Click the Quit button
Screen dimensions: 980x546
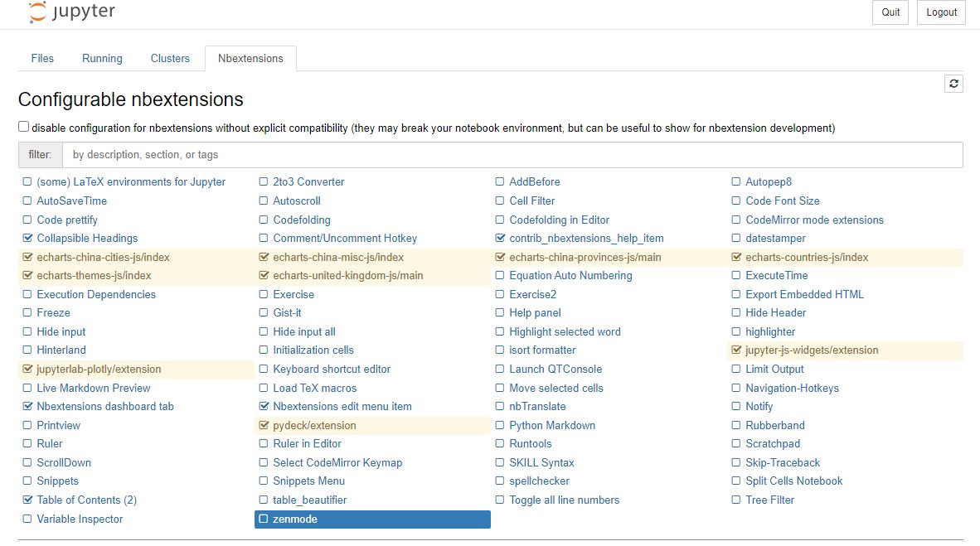890,12
